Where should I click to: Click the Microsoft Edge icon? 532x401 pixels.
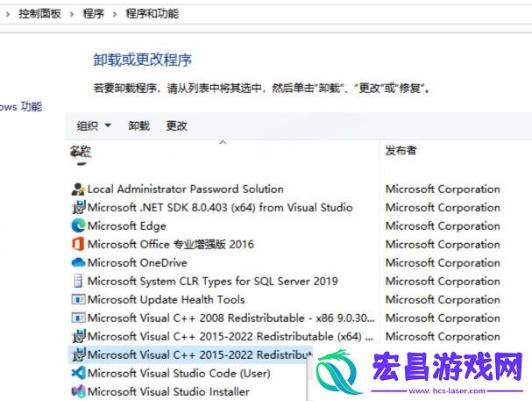click(x=78, y=226)
